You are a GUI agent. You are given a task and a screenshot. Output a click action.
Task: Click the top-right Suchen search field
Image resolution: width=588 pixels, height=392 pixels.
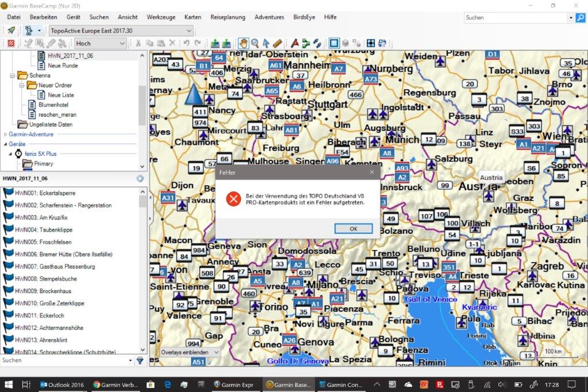pyautogui.click(x=516, y=18)
